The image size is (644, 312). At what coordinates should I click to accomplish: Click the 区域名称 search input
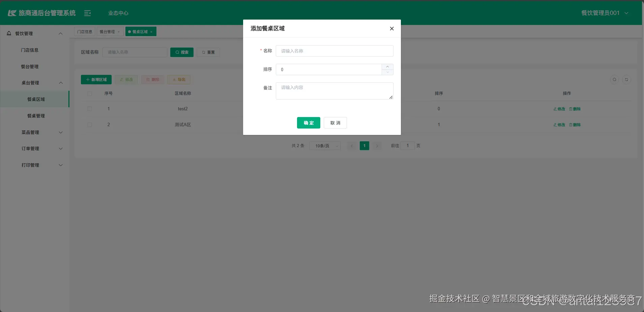(135, 52)
